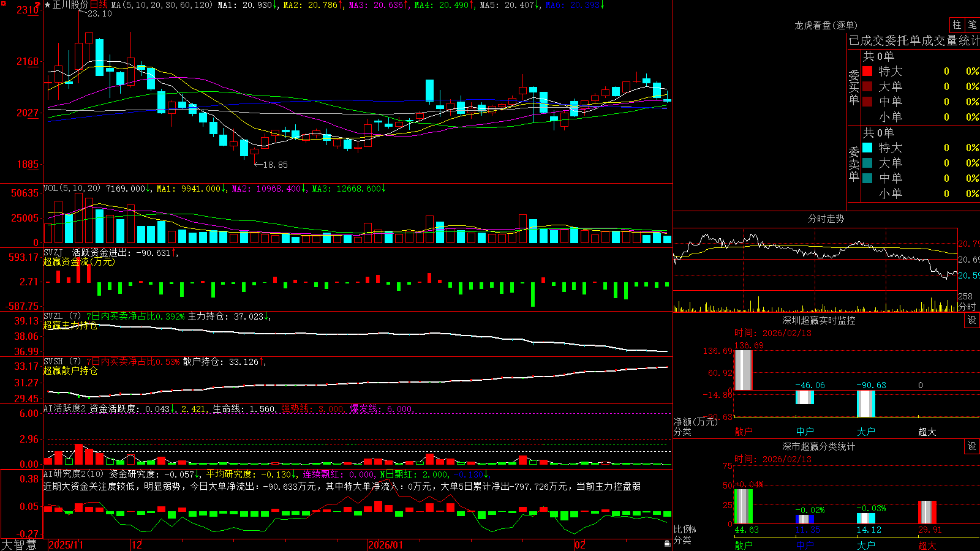
Task: Click the SVSH (7) indicator name
Action: 62,362
